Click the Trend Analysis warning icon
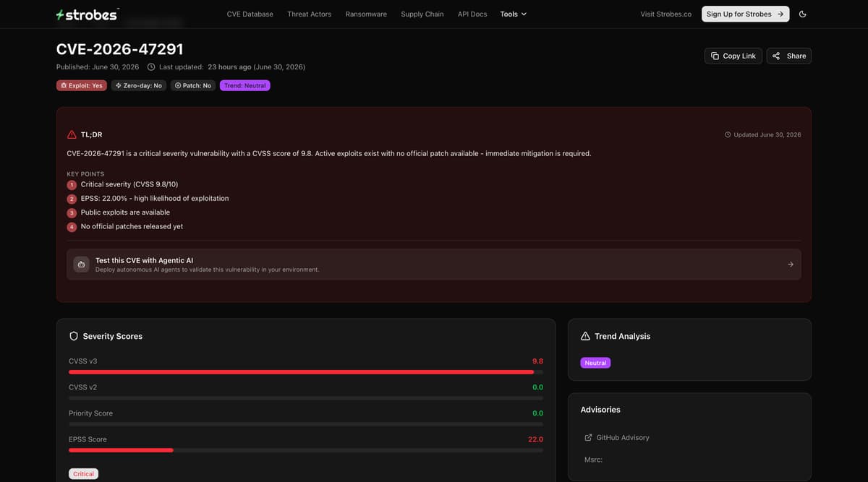Image resolution: width=868 pixels, height=482 pixels. coord(586,336)
